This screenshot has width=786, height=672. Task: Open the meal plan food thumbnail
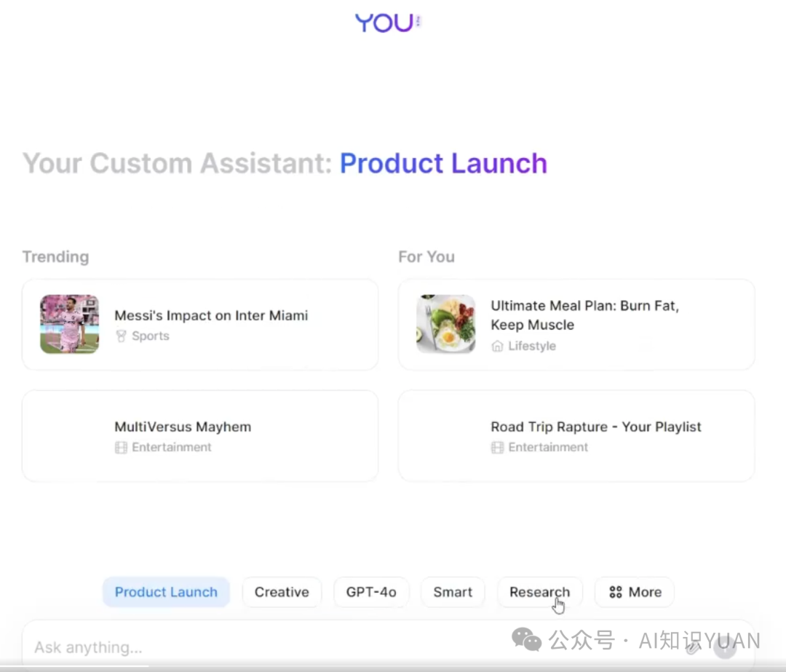pyautogui.click(x=445, y=324)
